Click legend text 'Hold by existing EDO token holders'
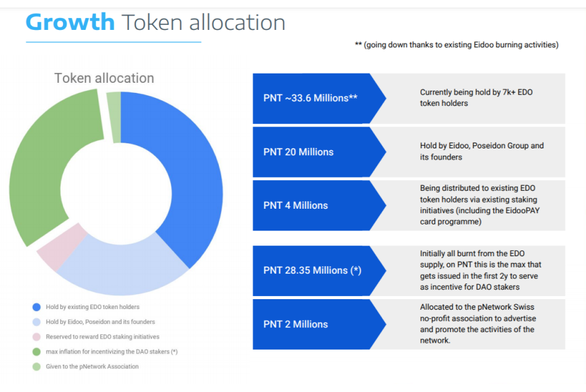Screen dimensions: 586x392 pos(93,307)
